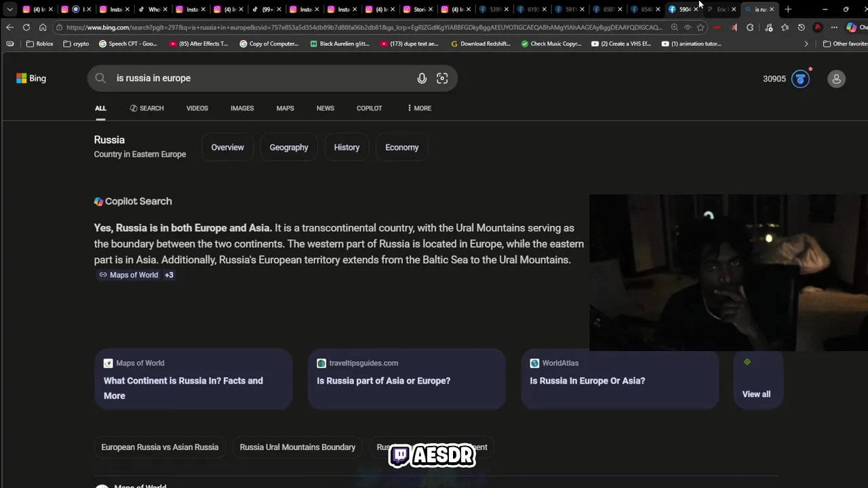Viewport: 868px width, 488px height.
Task: Select 'Russia Ural Mountains Boundary' suggestion
Action: click(x=298, y=447)
